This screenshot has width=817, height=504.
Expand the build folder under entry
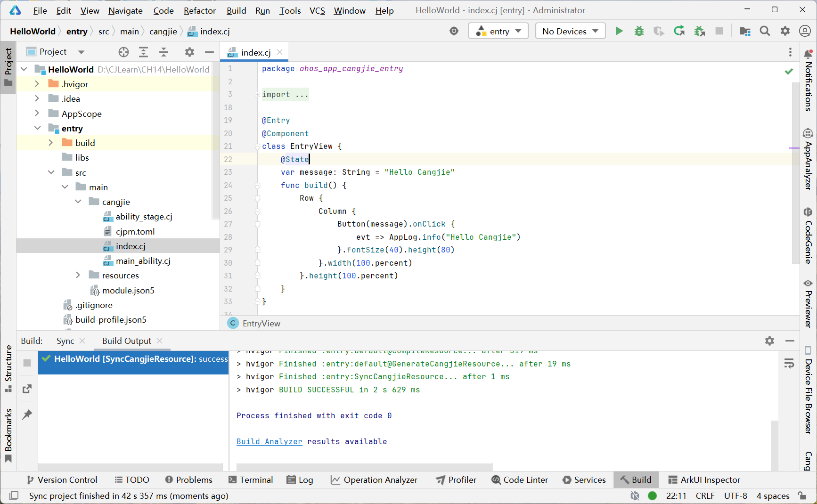(51, 143)
